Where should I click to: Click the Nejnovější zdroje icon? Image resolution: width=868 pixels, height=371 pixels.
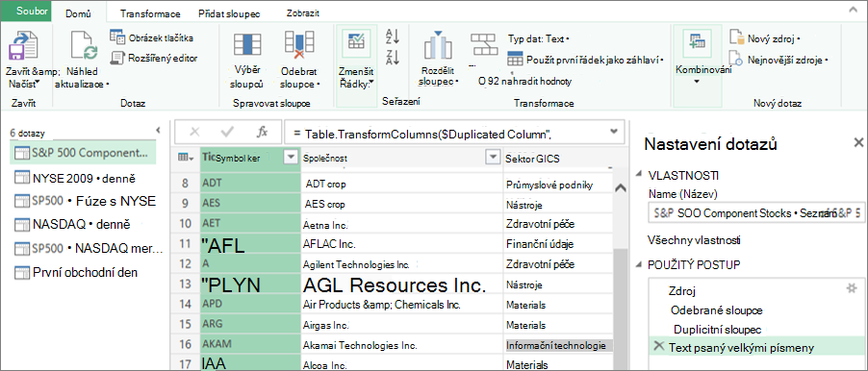737,58
